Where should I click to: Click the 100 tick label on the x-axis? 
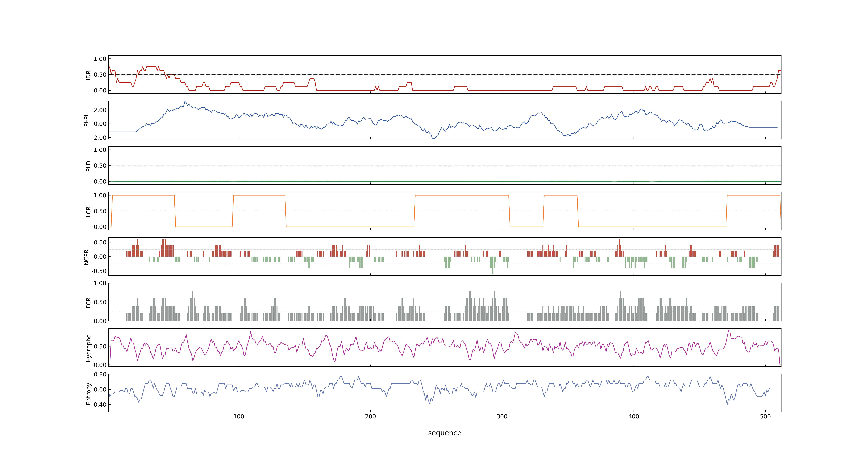(239, 416)
